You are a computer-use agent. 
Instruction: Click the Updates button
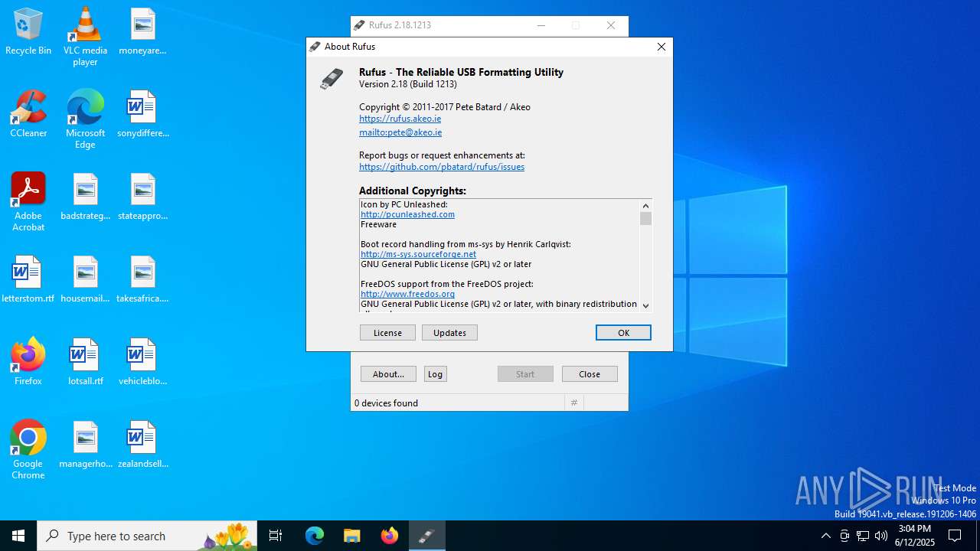click(449, 333)
